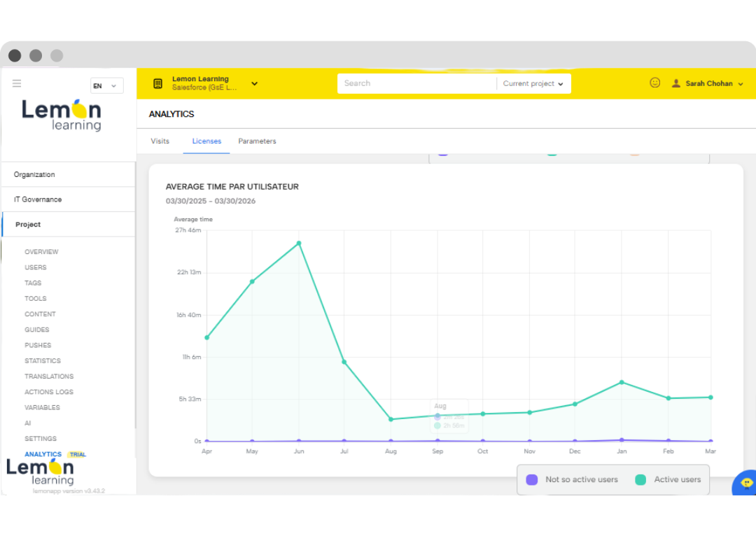Open IT Governance in the sidebar
This screenshot has width=756, height=536.
click(38, 199)
